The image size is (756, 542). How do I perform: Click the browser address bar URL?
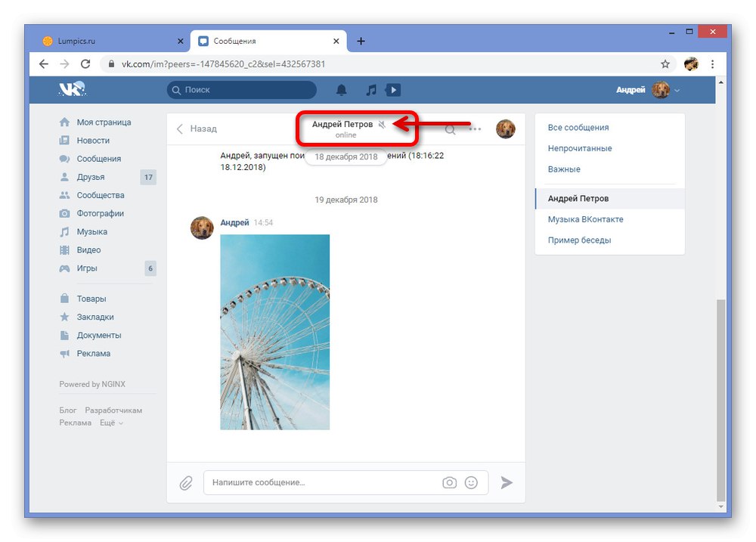pos(223,64)
